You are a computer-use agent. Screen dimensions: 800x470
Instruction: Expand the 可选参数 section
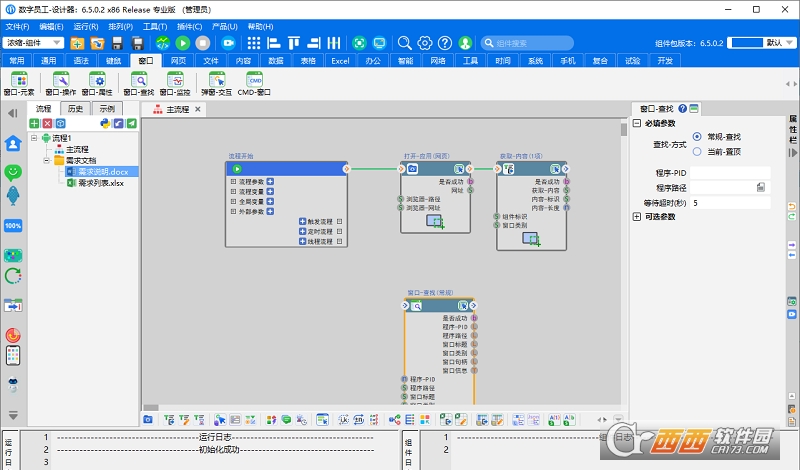(637, 216)
